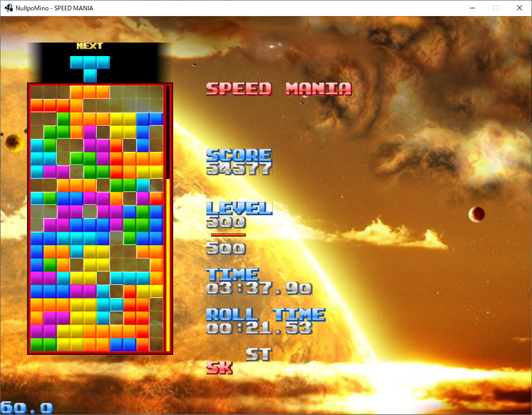
Task: Click the LEVEL label
Action: [x=239, y=209]
